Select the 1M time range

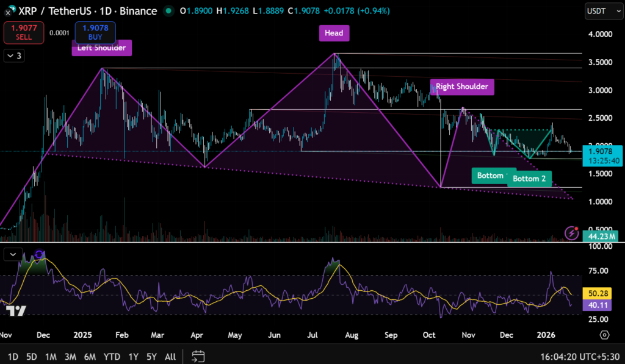[x=51, y=356]
